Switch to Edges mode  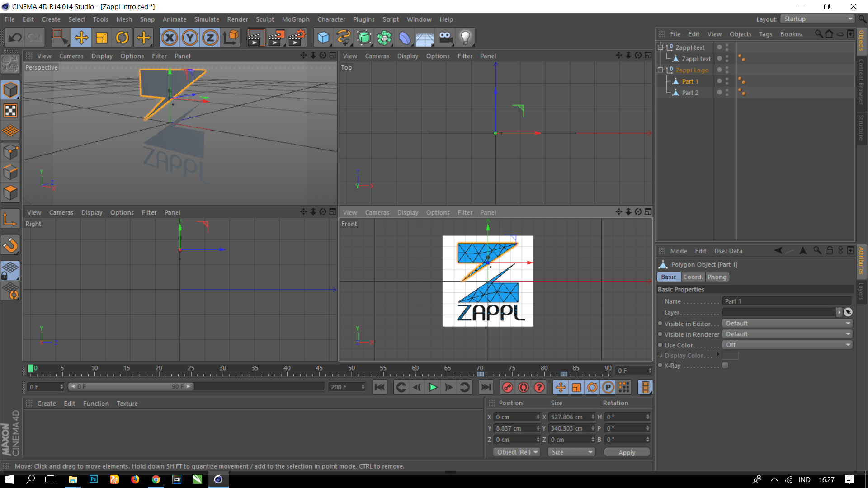[x=10, y=172]
